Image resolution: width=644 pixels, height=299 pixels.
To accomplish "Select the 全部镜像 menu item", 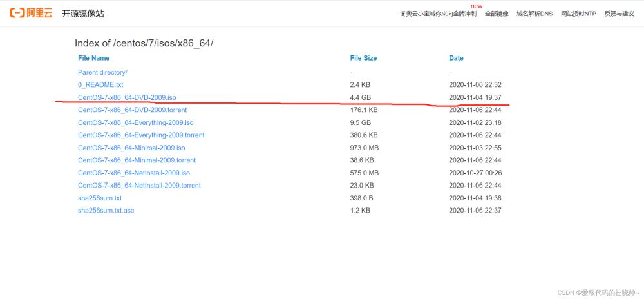I will 496,14.
